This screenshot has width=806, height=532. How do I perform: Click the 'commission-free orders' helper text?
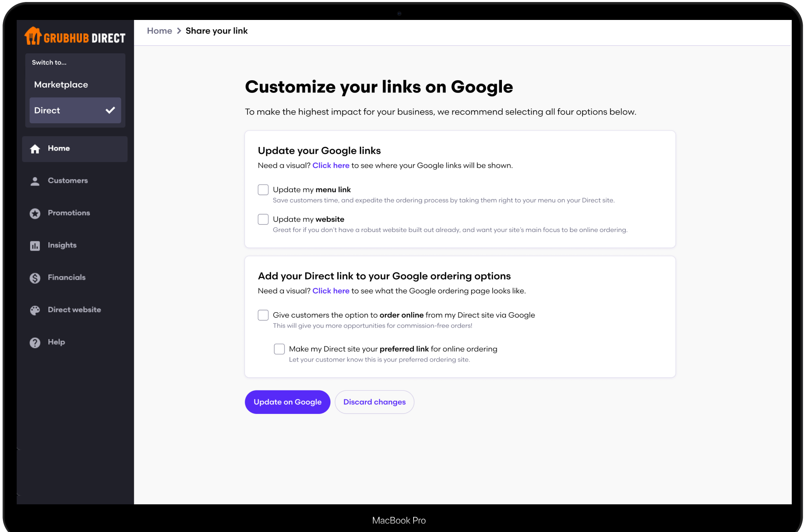372,326
